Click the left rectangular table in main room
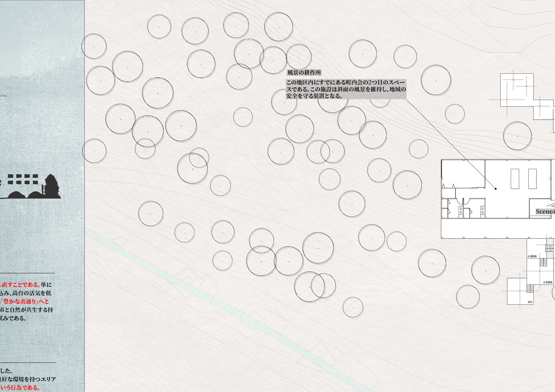 pos(515,179)
